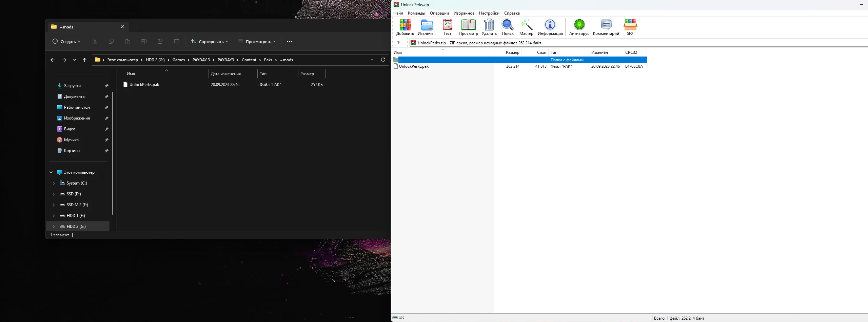Screen dimensions: 868x322
Task: Open the Просмотреть view dropdown
Action: (257, 42)
